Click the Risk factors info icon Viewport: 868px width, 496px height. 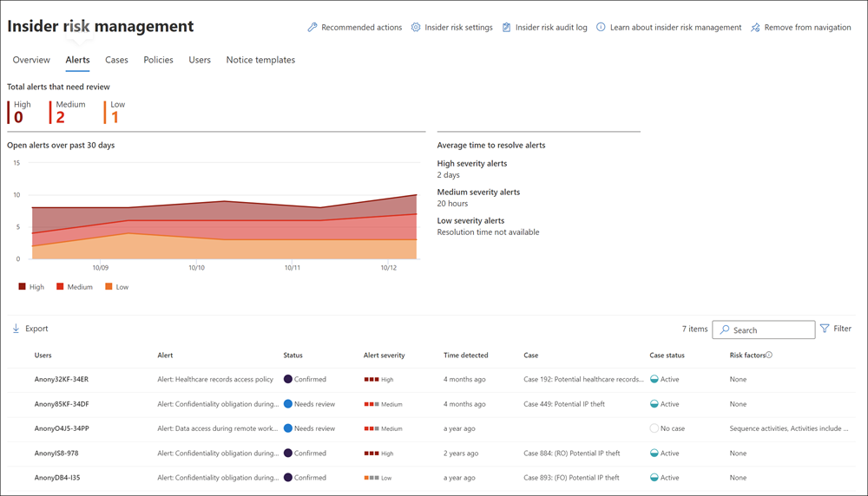pos(769,355)
